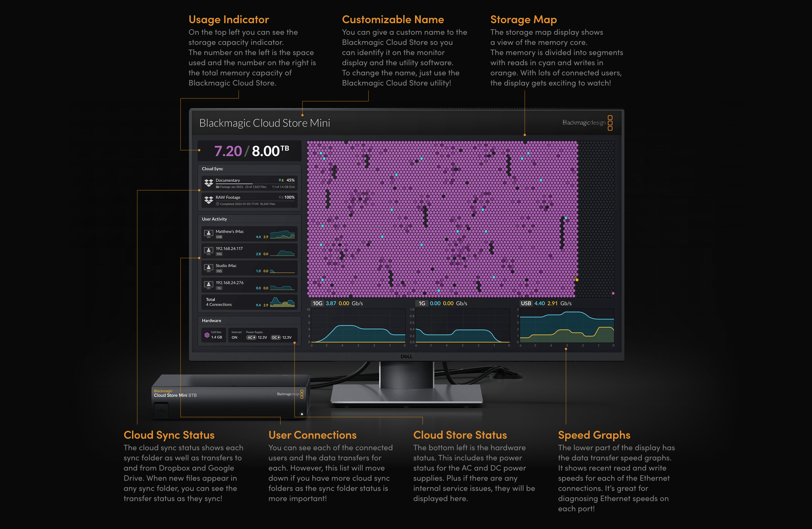The height and width of the screenshot is (529, 812).
Task: Click the 45% sync percentage
Action: pos(290,180)
